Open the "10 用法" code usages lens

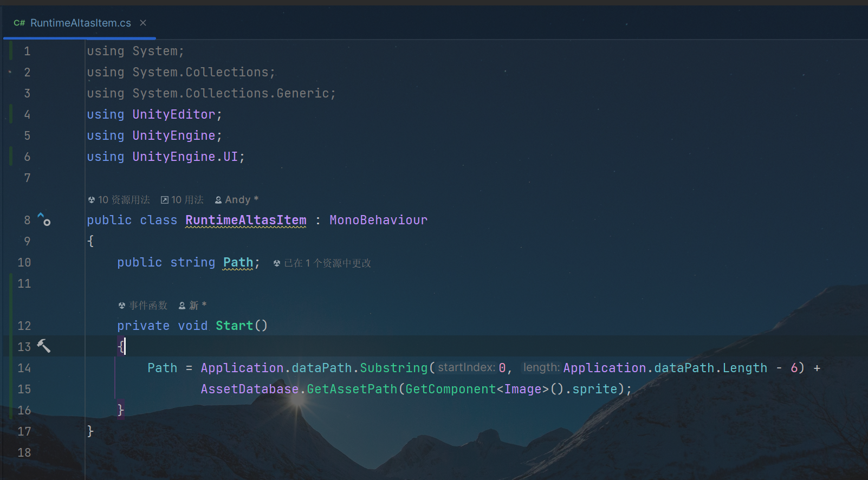[x=183, y=200]
